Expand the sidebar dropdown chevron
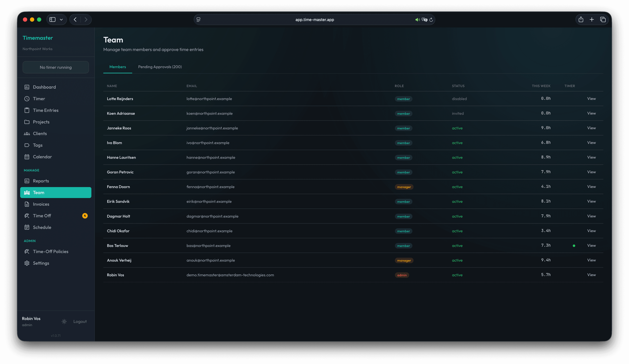The width and height of the screenshot is (629, 364). pos(61,19)
